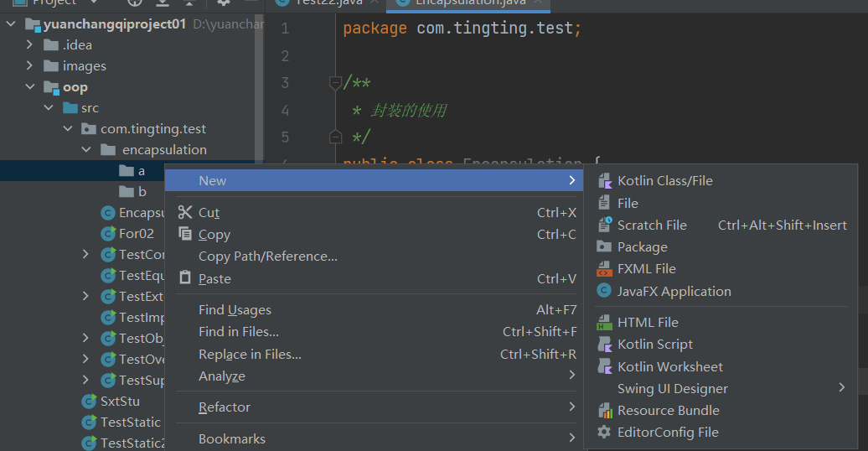868x451 pixels.
Task: Open the Refactor submenu arrow
Action: coord(572,407)
